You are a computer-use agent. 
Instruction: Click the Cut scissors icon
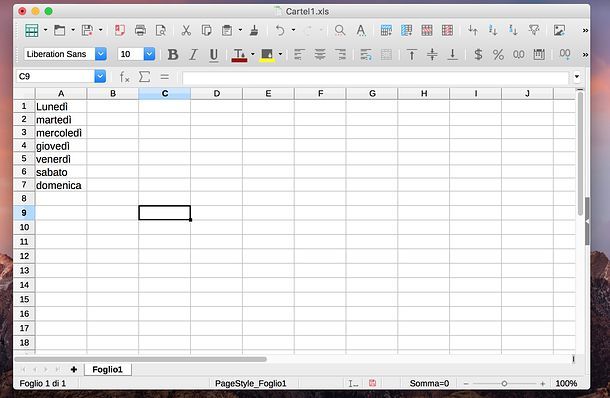point(186,30)
